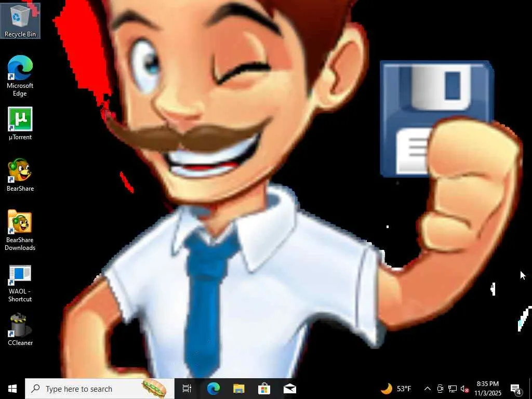This screenshot has width=532, height=399.
Task: Open the Action Center notifications icon
Action: 516,389
